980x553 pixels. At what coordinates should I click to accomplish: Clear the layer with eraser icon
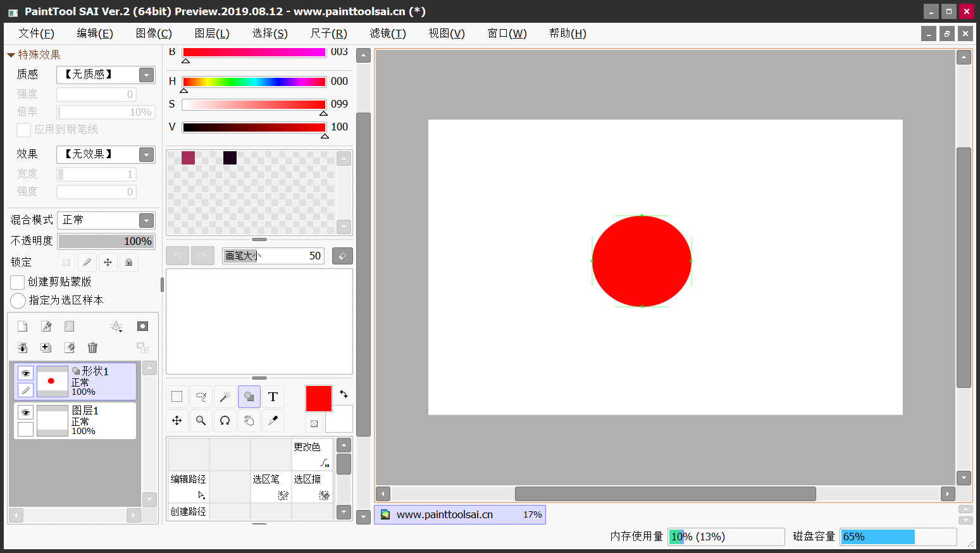(x=70, y=347)
